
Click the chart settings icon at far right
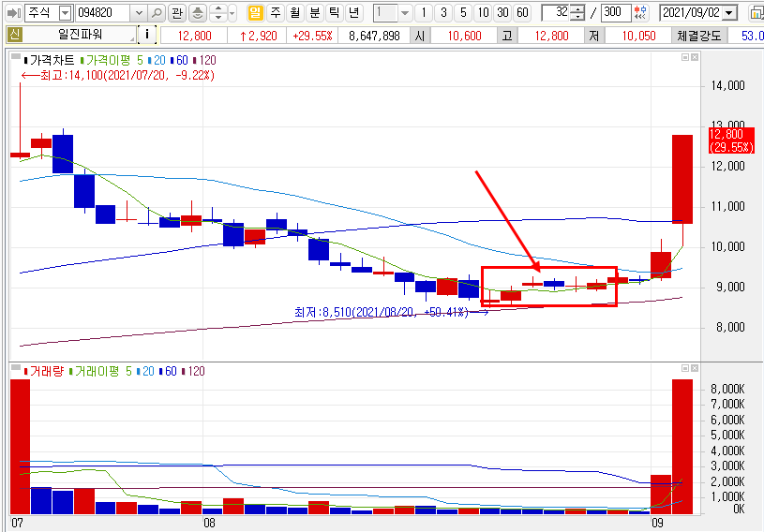(x=757, y=13)
